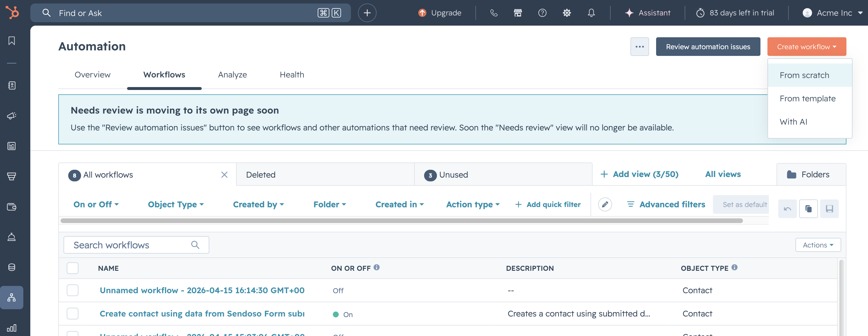Open the calling phone icon

(494, 13)
